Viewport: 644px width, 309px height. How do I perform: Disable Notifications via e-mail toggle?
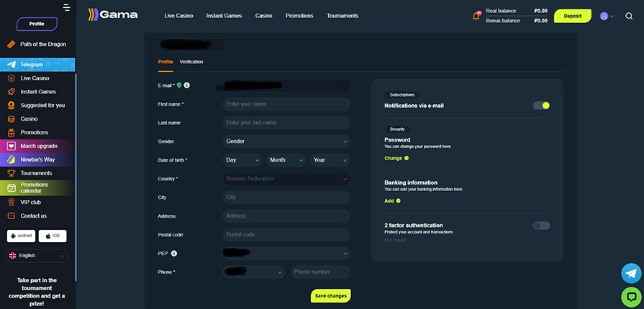(x=541, y=106)
